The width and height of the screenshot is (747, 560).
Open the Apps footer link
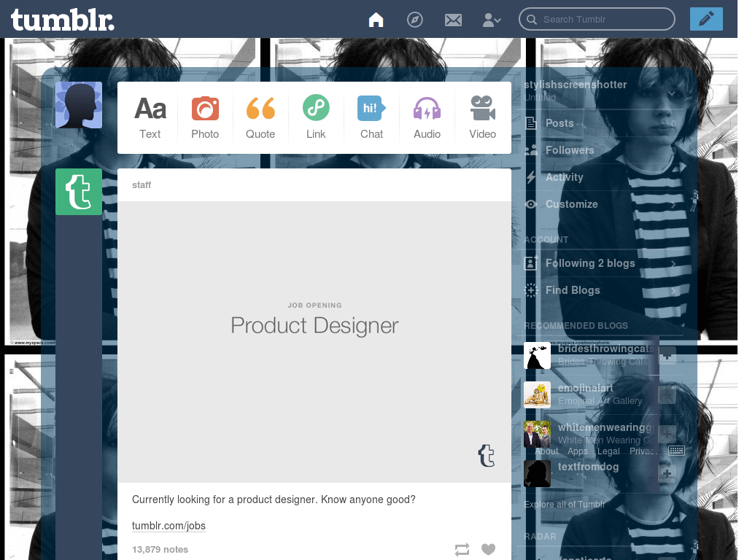[x=578, y=451]
